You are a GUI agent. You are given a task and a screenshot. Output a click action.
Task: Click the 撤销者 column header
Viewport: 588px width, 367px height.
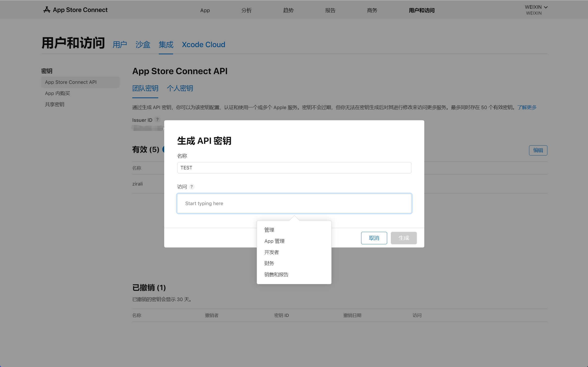[212, 315]
